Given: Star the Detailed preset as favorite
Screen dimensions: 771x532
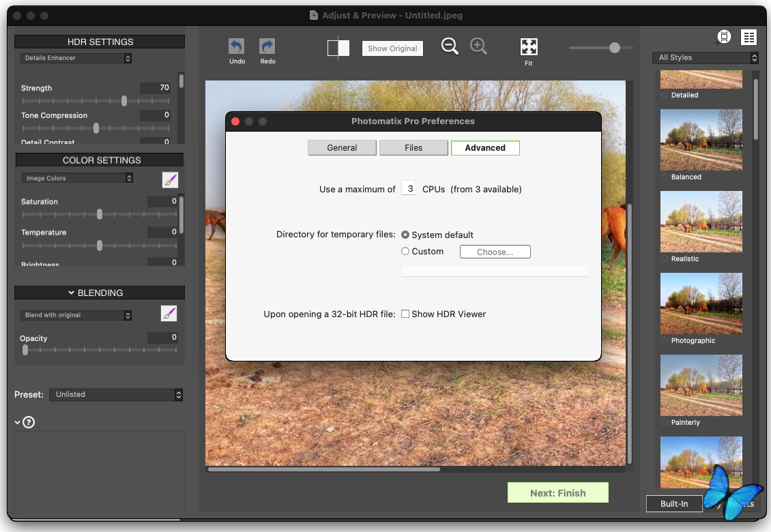Looking at the screenshot, I should tap(665, 95).
